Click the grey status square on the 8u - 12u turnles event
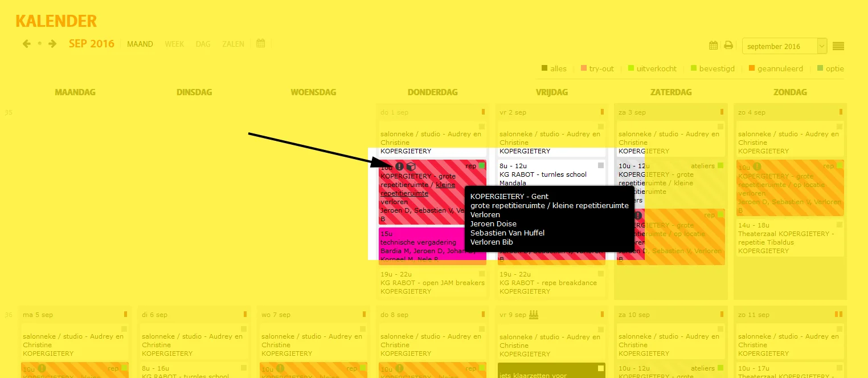Image resolution: width=868 pixels, height=378 pixels. [600, 166]
